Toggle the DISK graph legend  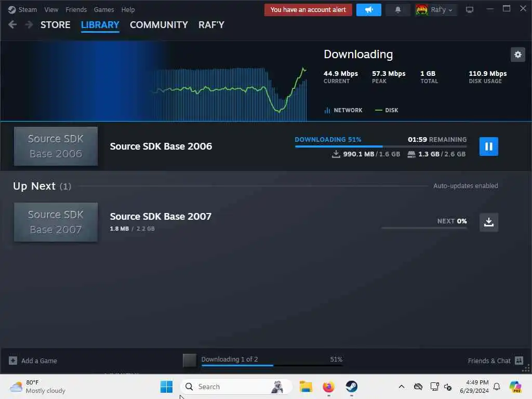(387, 110)
